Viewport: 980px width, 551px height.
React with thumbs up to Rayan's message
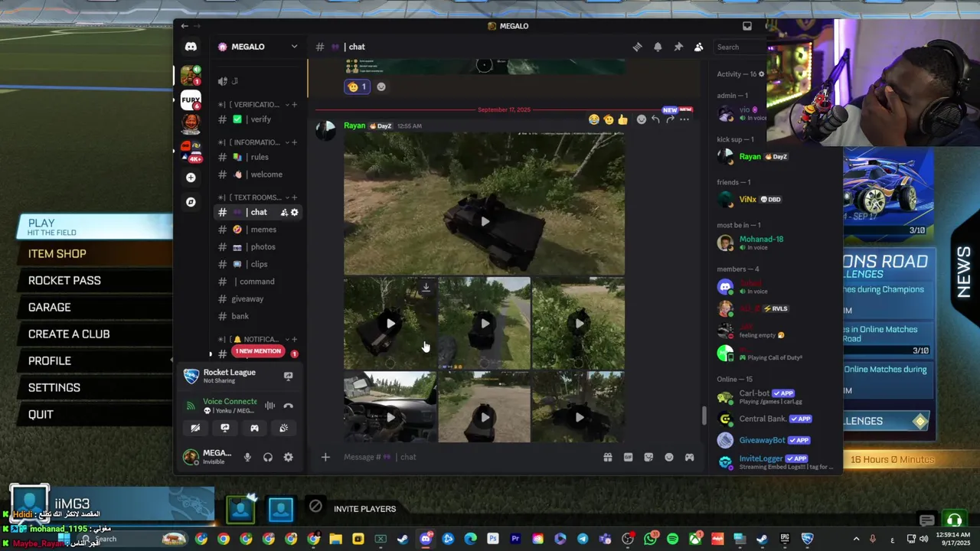click(622, 119)
